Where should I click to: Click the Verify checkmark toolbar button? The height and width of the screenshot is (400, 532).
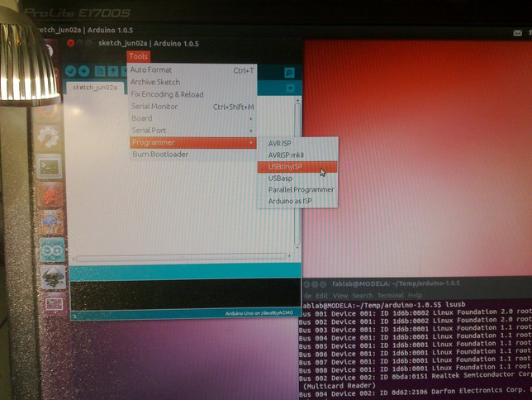[71, 71]
